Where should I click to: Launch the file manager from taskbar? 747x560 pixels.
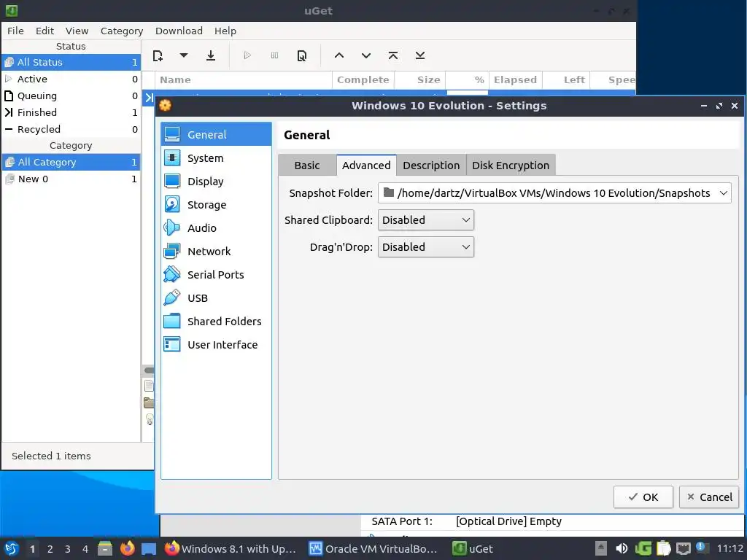(105, 549)
